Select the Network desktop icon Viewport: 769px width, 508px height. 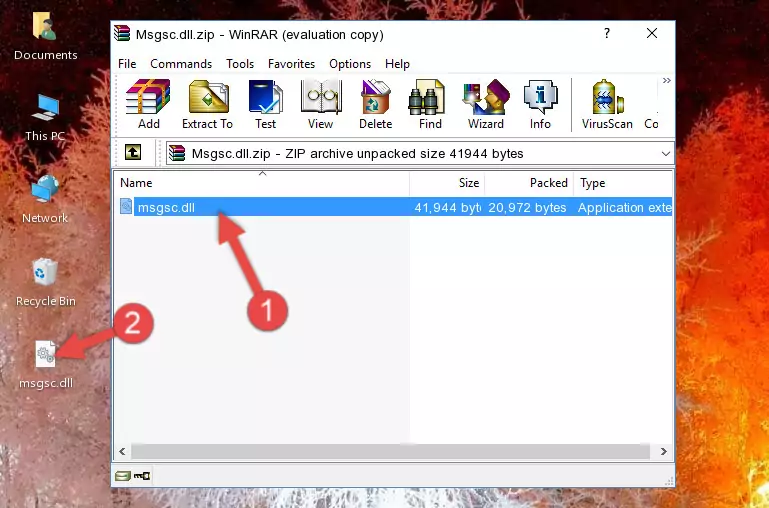45,199
